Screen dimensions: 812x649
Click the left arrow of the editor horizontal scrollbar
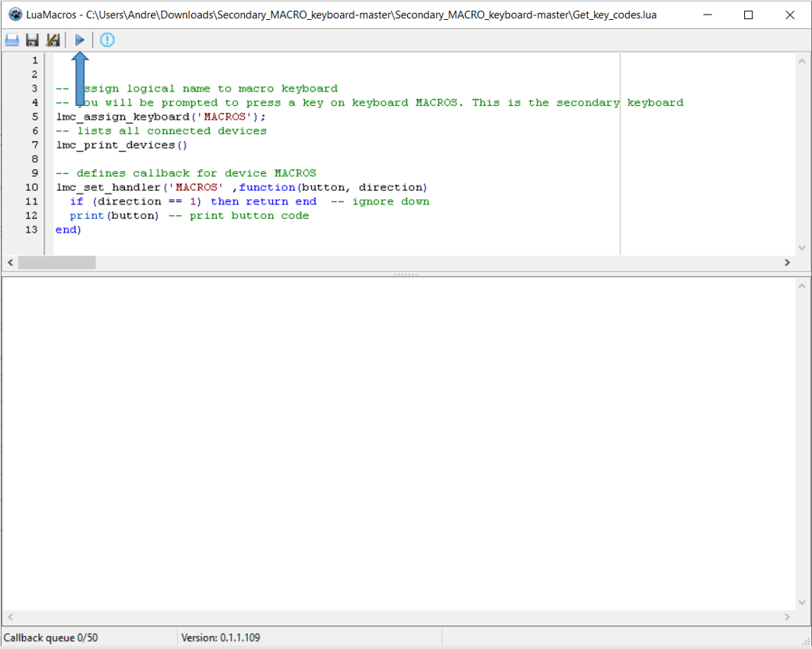coord(10,262)
